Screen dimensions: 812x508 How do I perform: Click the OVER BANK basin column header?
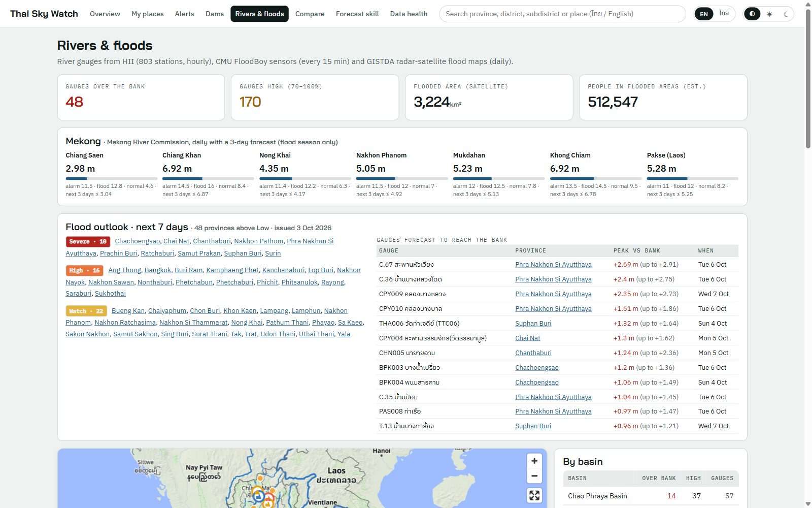[x=659, y=479]
